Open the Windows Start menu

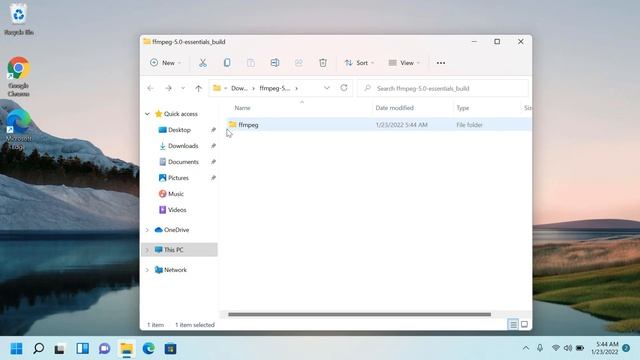point(17,349)
